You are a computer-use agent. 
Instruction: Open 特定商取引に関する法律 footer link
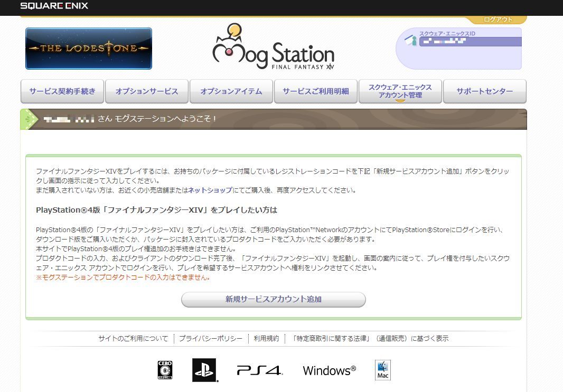click(x=370, y=338)
